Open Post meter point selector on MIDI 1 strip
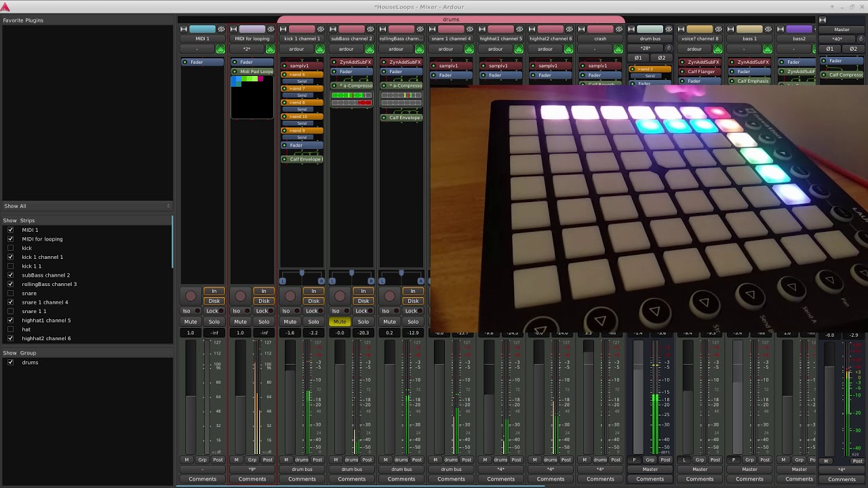Image resolution: width=868 pixels, height=488 pixels. 218,460
